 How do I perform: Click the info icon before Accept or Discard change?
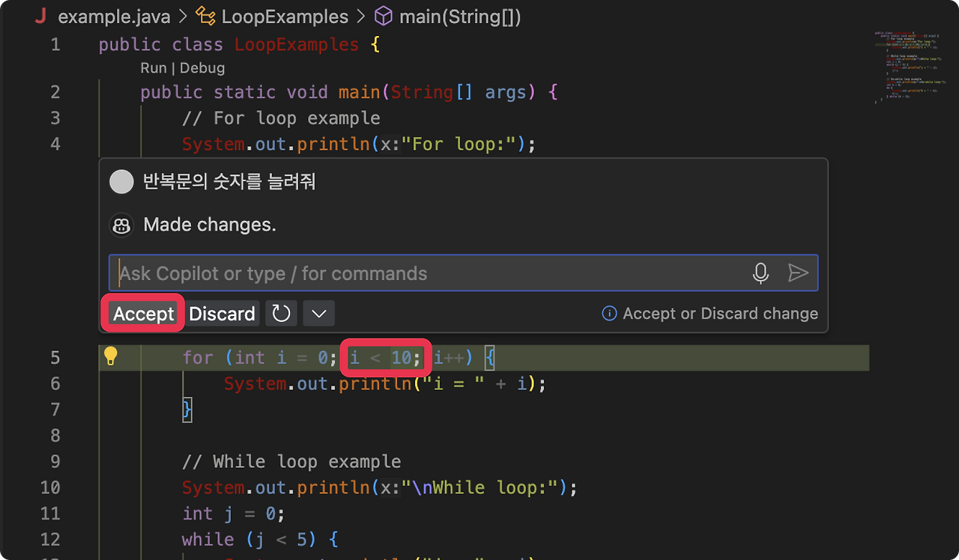point(608,314)
